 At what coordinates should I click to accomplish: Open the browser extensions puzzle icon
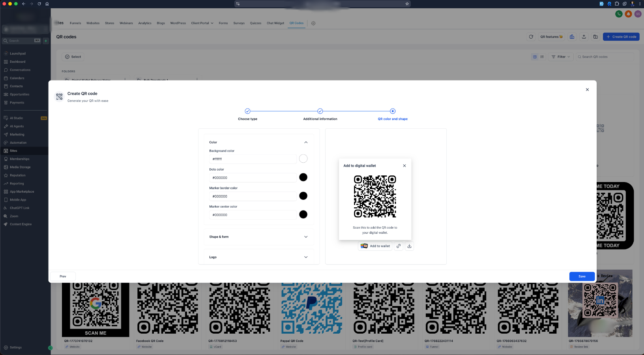click(x=617, y=4)
